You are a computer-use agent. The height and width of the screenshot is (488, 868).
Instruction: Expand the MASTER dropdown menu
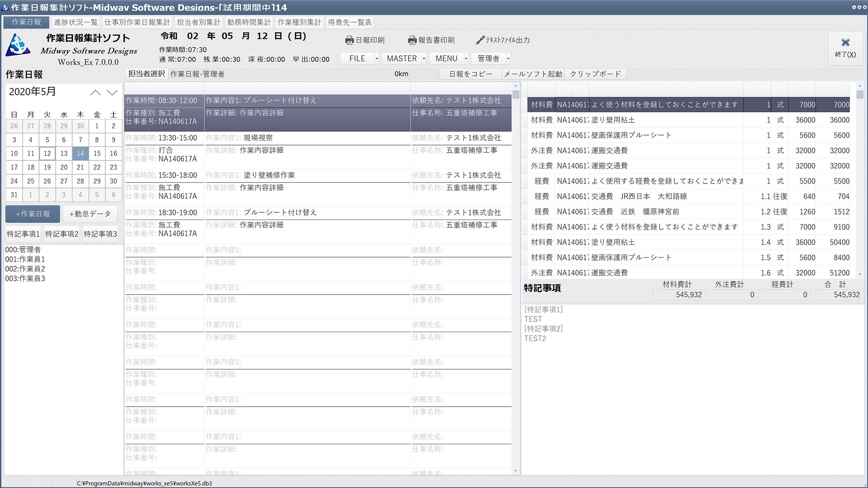coord(424,59)
